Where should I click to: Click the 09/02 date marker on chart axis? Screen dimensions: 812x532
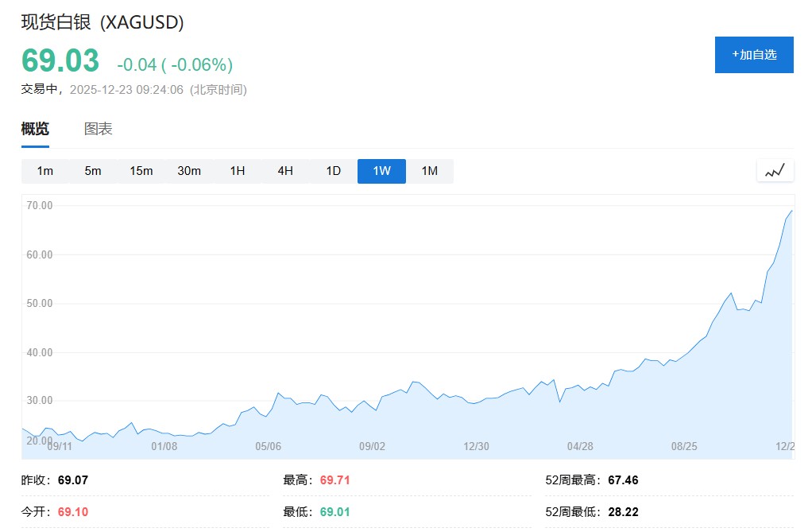point(372,446)
